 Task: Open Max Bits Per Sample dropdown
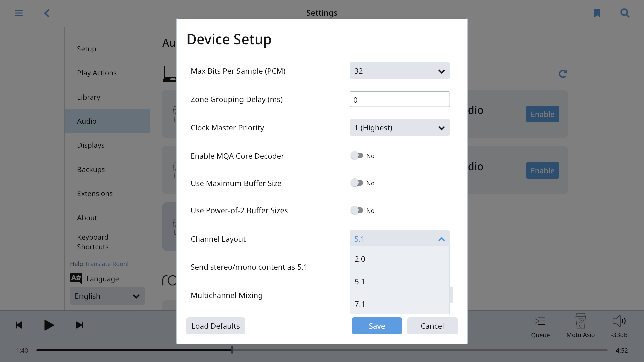[x=399, y=71]
